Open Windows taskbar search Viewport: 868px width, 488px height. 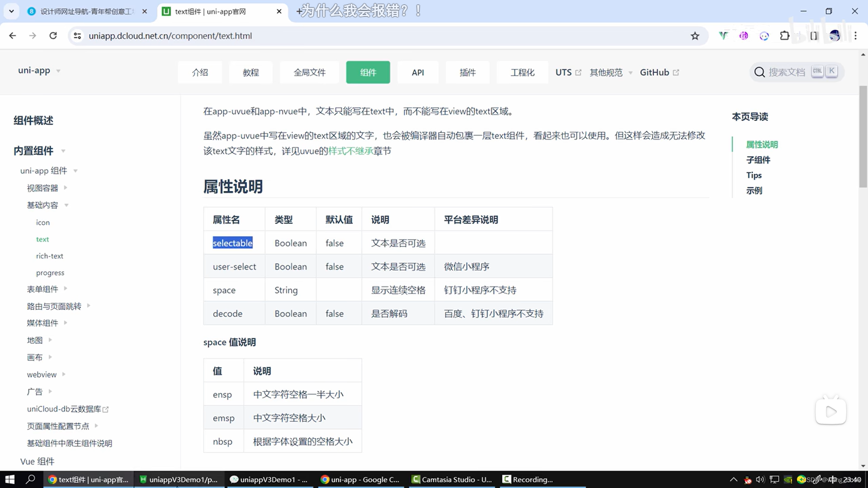coord(30,479)
